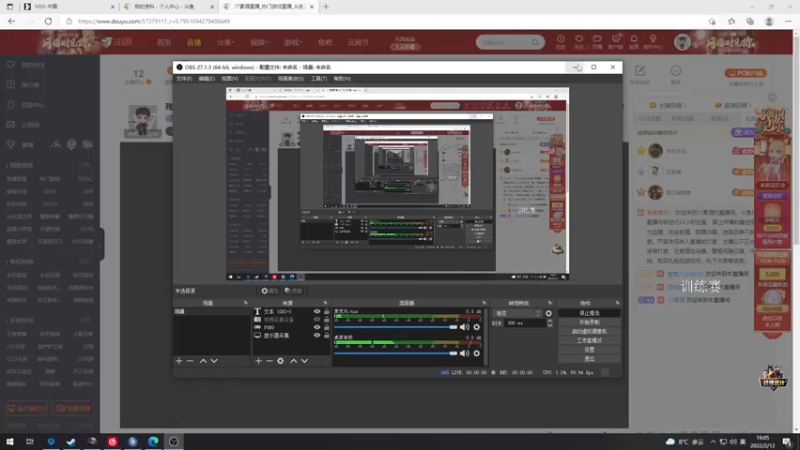Screen dimensions: 800x450
Task: Open Douyu 关注 heart icon in header
Action: click(x=579, y=39)
